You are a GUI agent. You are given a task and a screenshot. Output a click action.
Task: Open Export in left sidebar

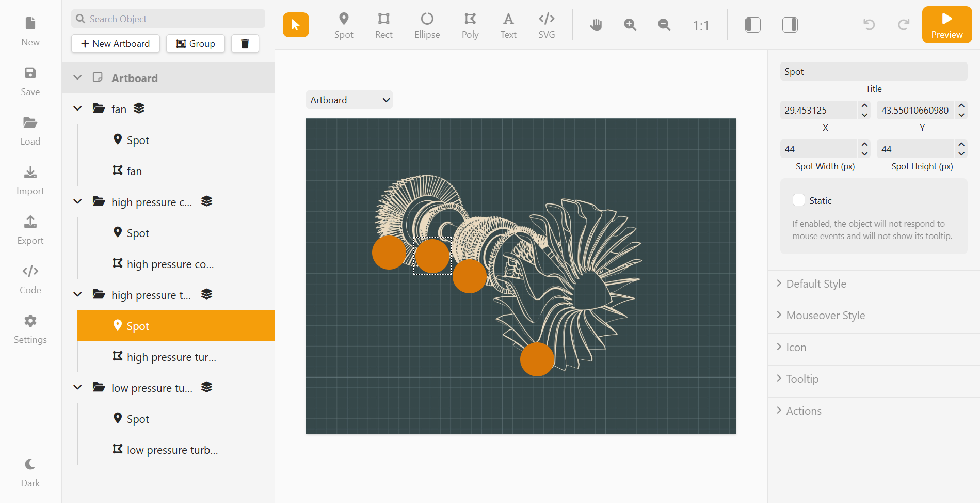30,230
